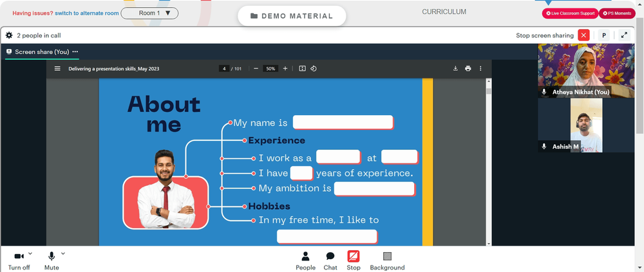
Task: Open the People panel
Action: coord(305,261)
